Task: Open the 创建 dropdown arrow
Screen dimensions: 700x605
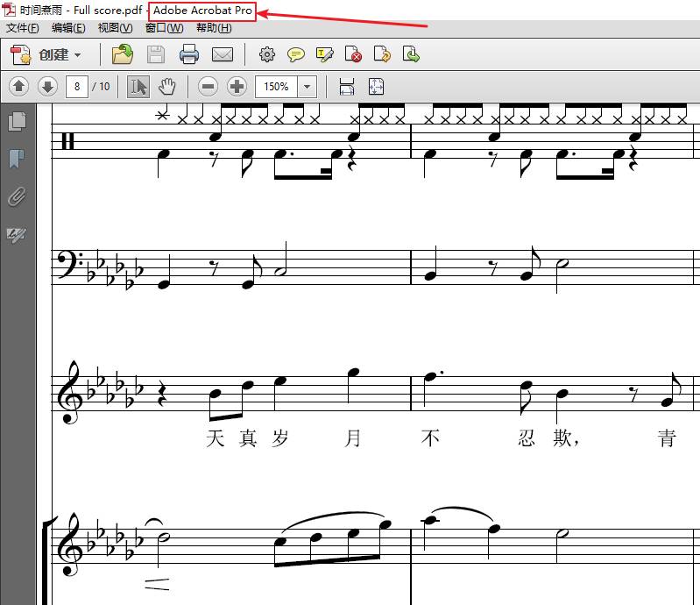Action: 78,55
